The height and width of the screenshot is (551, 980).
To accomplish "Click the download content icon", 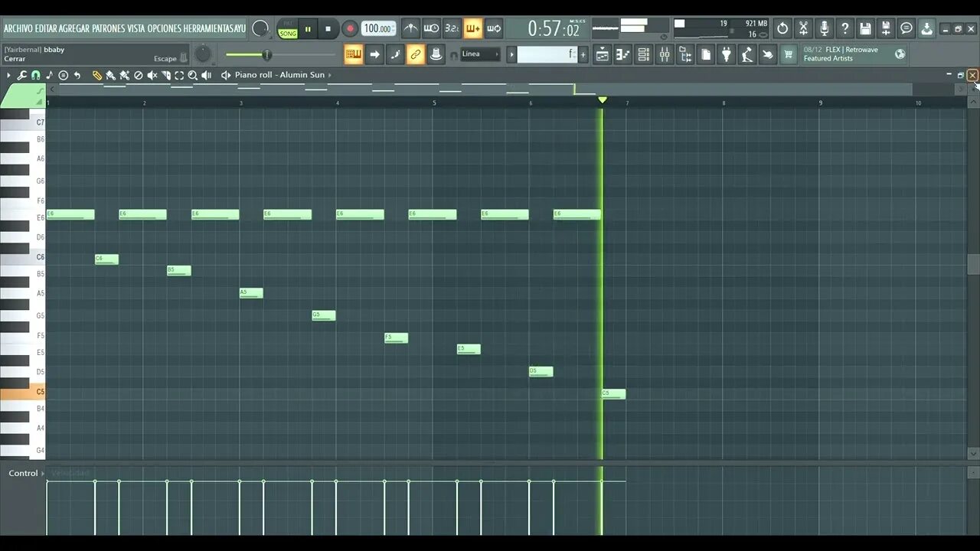I will tap(926, 29).
